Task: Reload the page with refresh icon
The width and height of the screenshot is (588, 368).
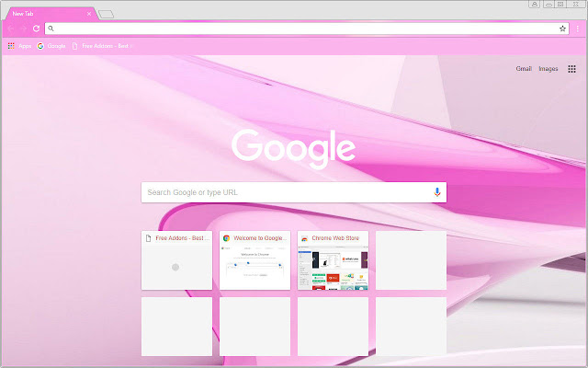Action: click(36, 29)
